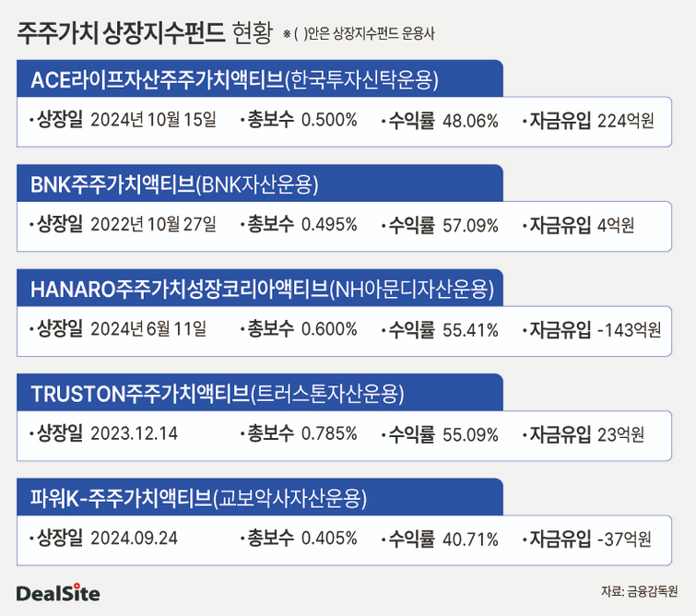Click the source text 자료: 금융감독원
The image size is (696, 616).
tap(638, 591)
